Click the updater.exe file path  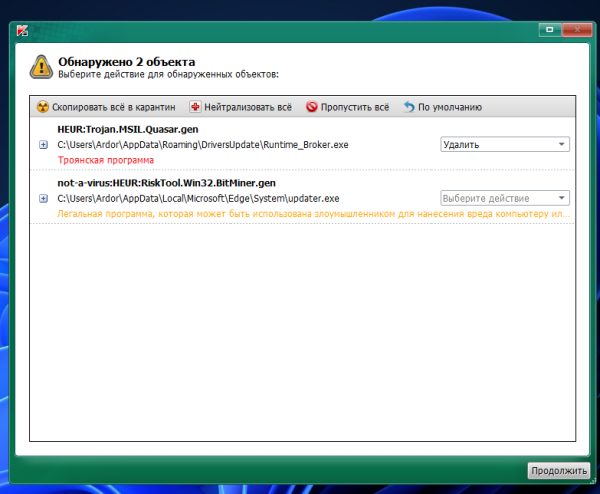[x=198, y=198]
